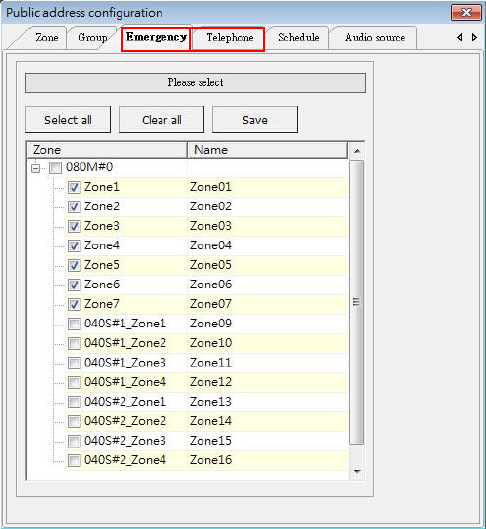Click the vertical scrollbar thumb

tap(356, 302)
